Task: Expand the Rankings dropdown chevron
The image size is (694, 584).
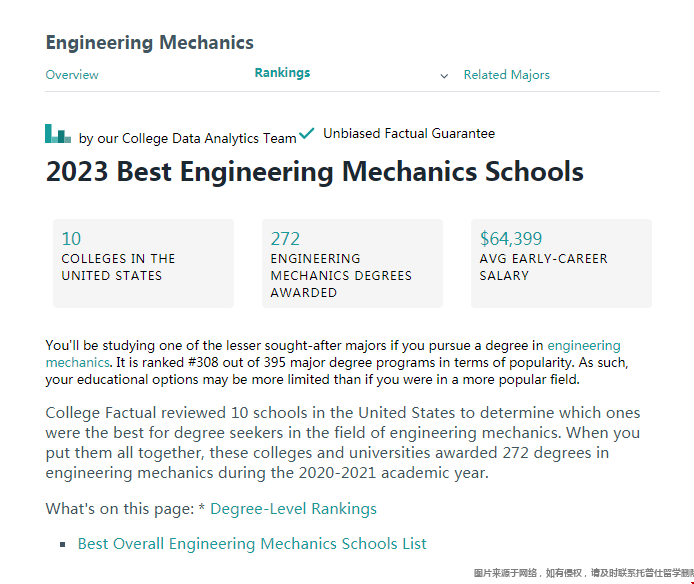Action: 444,76
